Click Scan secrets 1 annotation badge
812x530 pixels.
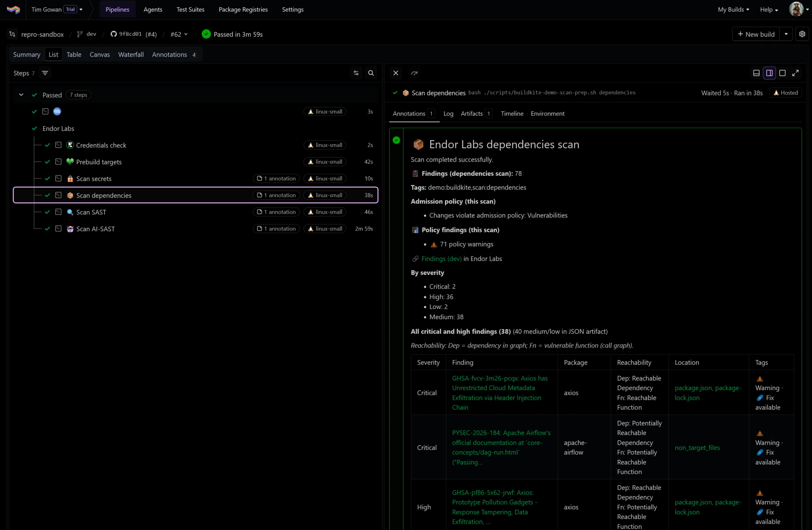(276, 179)
